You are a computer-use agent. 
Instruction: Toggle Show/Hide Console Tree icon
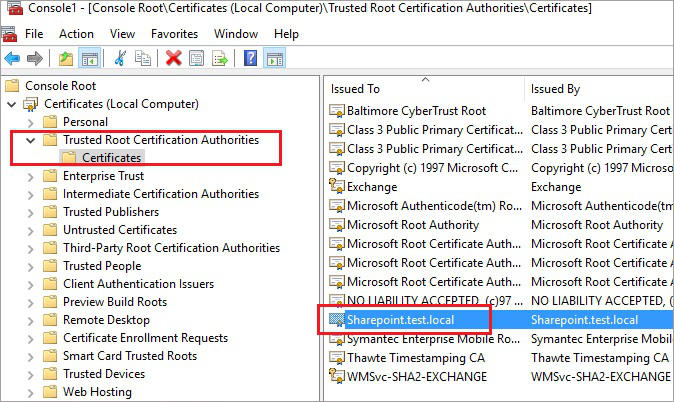coord(90,58)
